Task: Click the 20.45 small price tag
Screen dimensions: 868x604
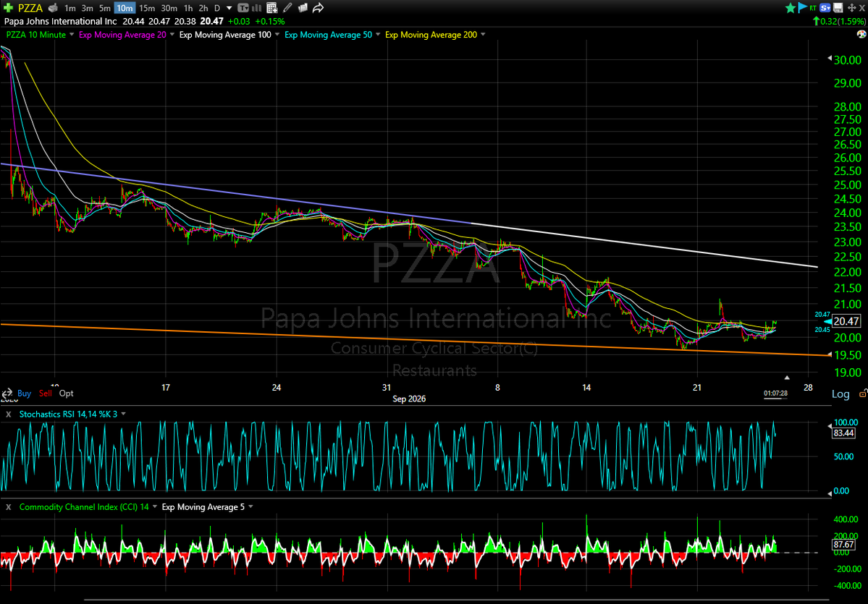Action: [822, 330]
